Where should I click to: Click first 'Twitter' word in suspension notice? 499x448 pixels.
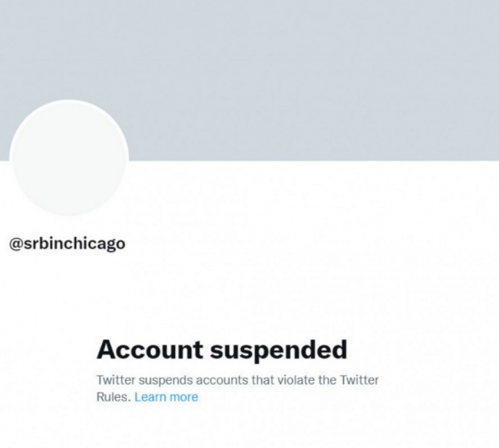[116, 380]
